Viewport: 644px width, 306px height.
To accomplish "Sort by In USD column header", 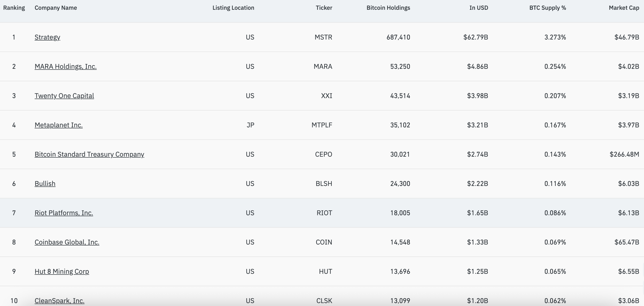I will click(479, 8).
